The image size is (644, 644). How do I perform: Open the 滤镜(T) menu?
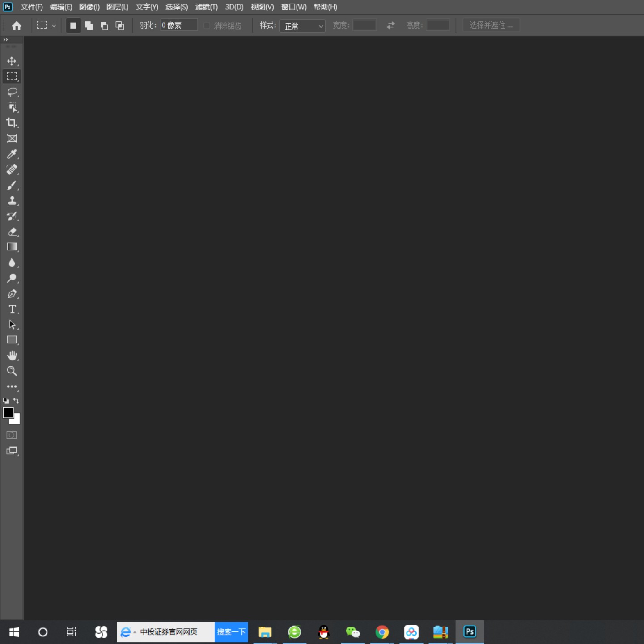(206, 7)
